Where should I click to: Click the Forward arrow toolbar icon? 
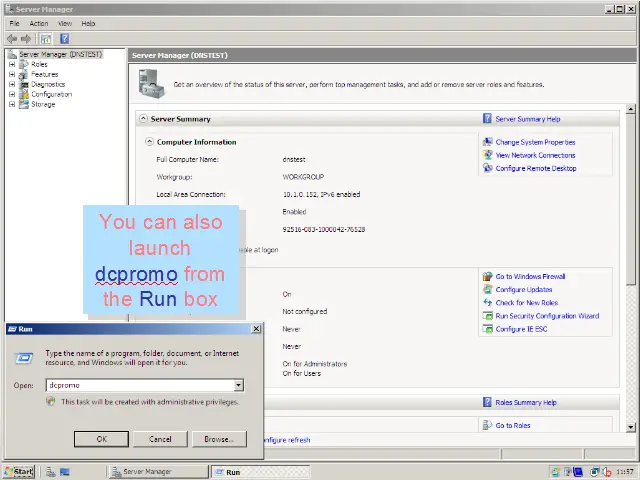tap(26, 39)
